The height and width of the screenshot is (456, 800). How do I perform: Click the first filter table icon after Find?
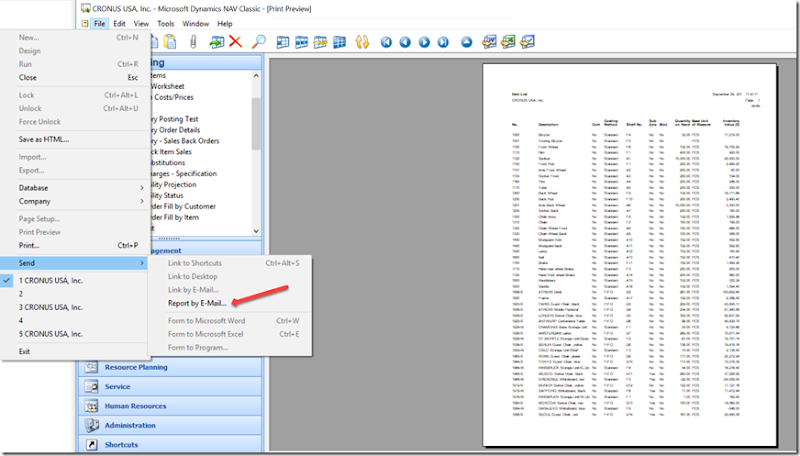tap(283, 42)
